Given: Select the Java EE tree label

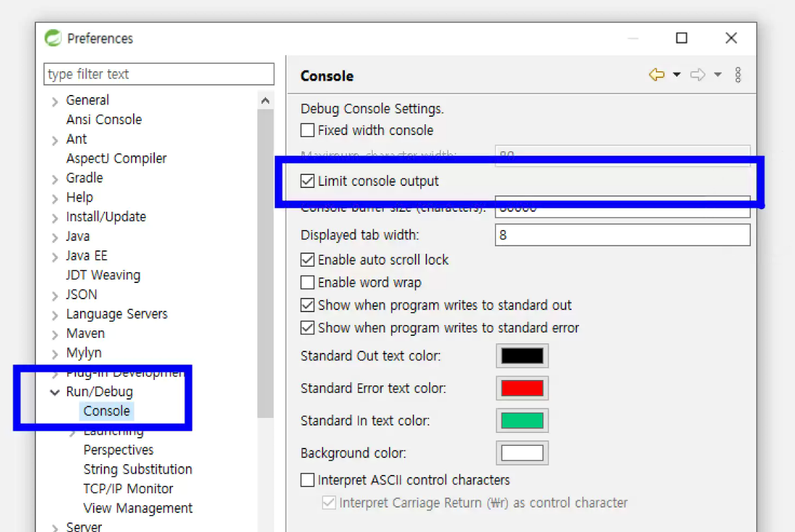Looking at the screenshot, I should click(86, 255).
